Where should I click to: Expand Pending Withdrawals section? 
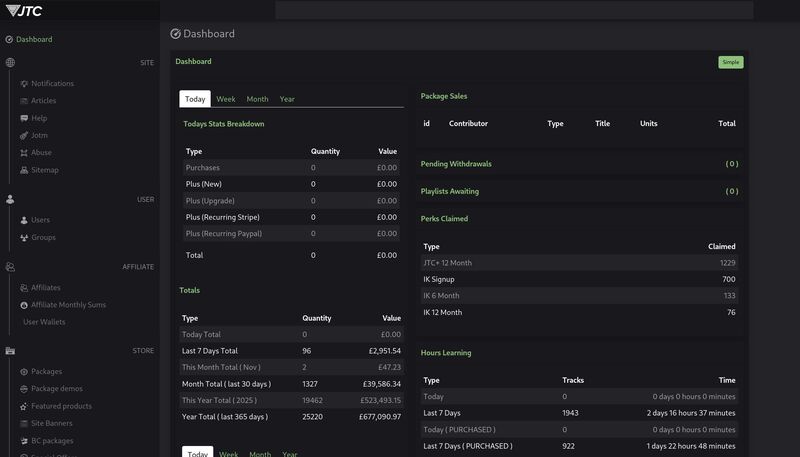579,164
